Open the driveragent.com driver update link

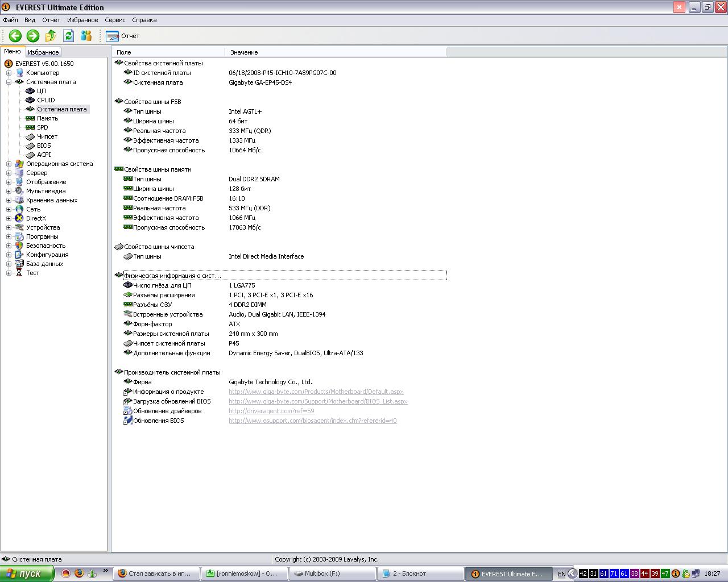click(x=271, y=411)
